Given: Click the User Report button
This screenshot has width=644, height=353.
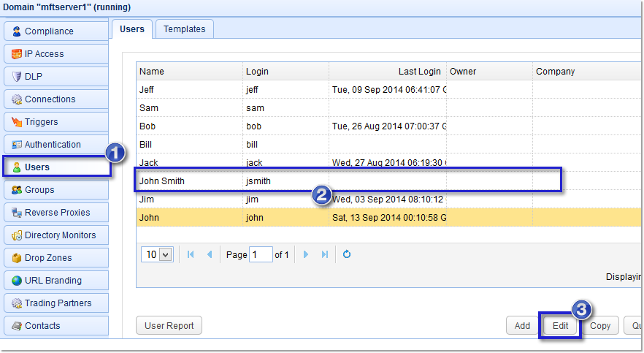Looking at the screenshot, I should point(169,326).
